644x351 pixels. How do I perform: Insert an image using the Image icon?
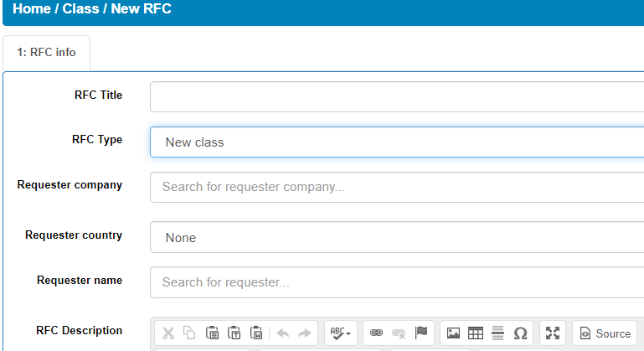point(453,333)
